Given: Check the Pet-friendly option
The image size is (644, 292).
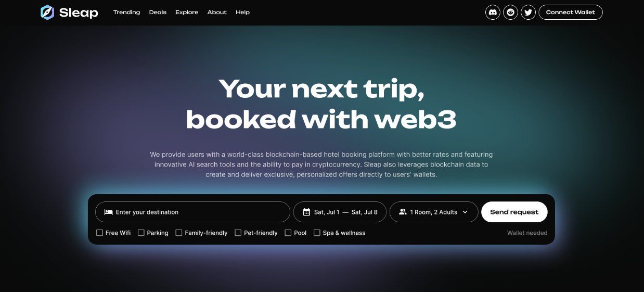Looking at the screenshot, I should pos(238,233).
